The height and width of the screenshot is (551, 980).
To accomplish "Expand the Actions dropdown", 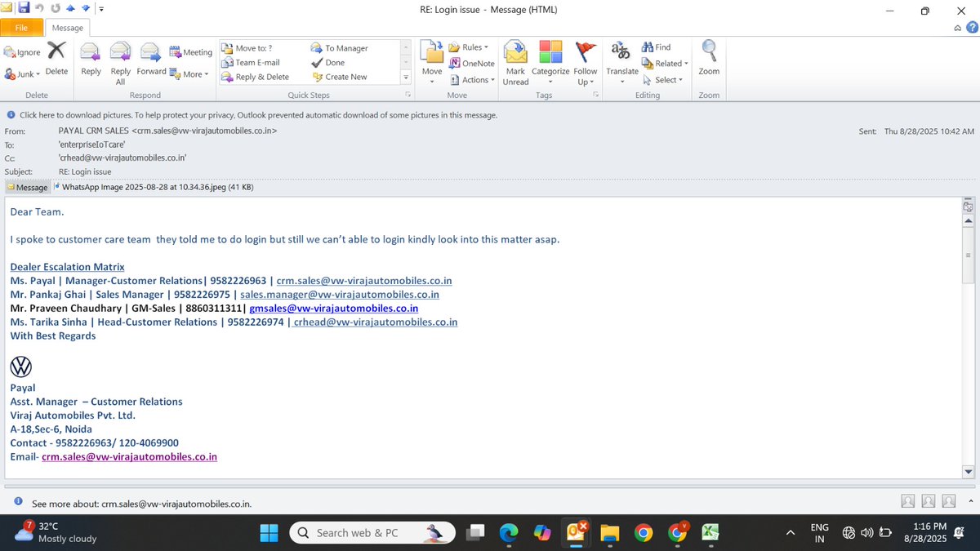I will pos(473,80).
